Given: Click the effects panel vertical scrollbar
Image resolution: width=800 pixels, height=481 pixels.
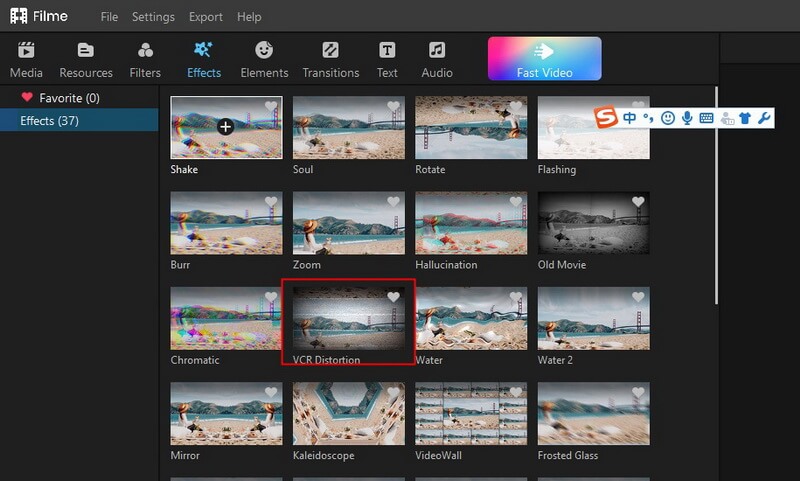Looking at the screenshot, I should click(x=716, y=196).
